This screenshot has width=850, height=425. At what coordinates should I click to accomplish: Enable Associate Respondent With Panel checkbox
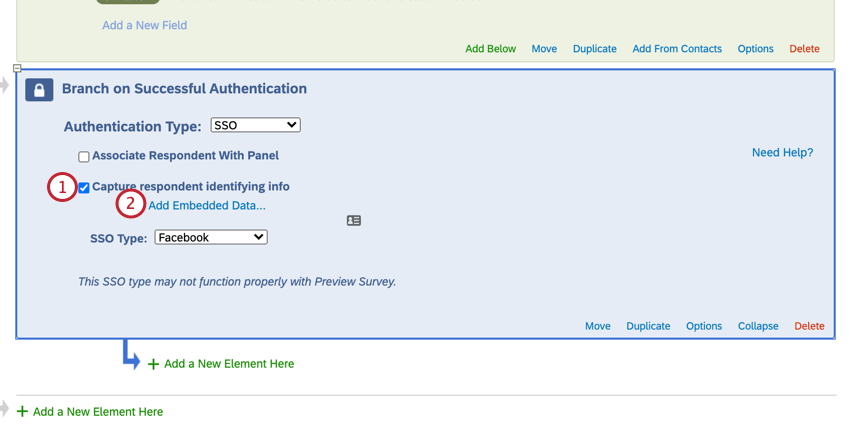(84, 157)
